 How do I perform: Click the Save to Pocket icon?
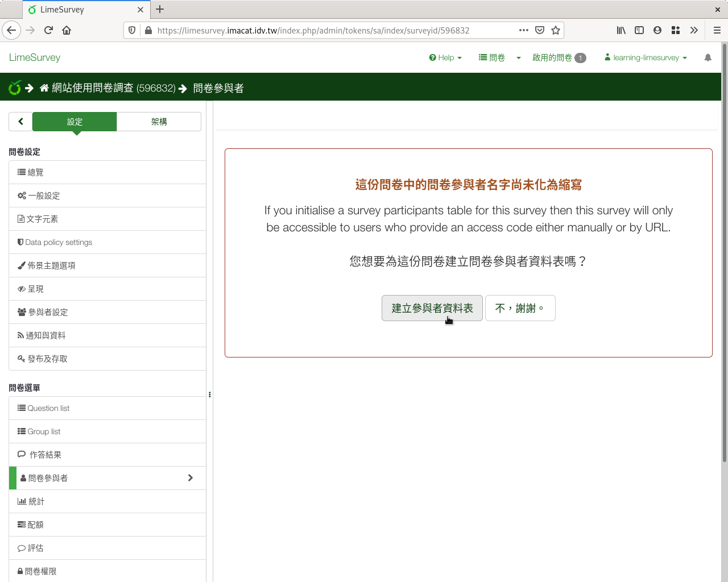coord(540,30)
